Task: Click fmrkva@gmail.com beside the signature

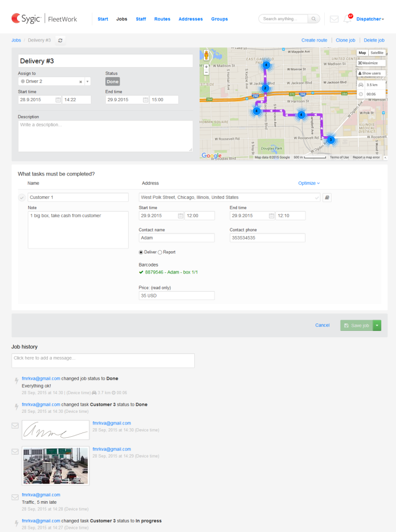Action: click(x=112, y=423)
